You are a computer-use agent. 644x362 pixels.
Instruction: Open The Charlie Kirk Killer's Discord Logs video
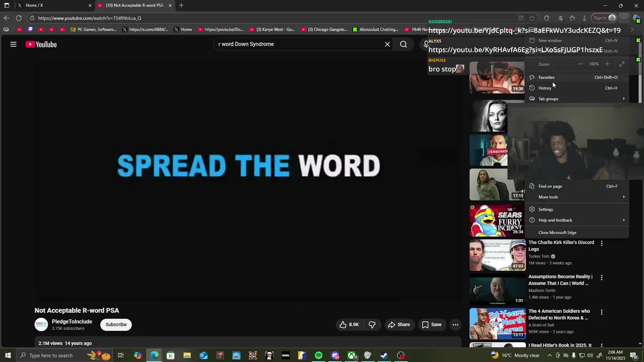click(561, 246)
